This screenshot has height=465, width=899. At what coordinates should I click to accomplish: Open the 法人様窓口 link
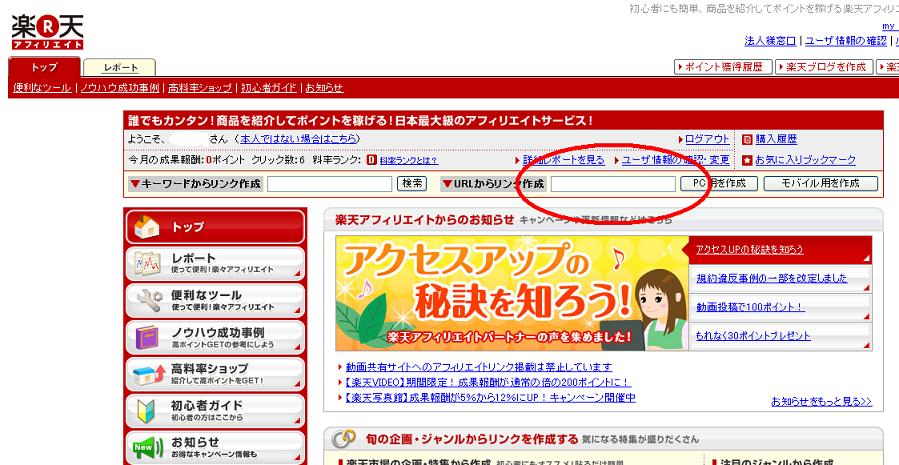click(770, 41)
